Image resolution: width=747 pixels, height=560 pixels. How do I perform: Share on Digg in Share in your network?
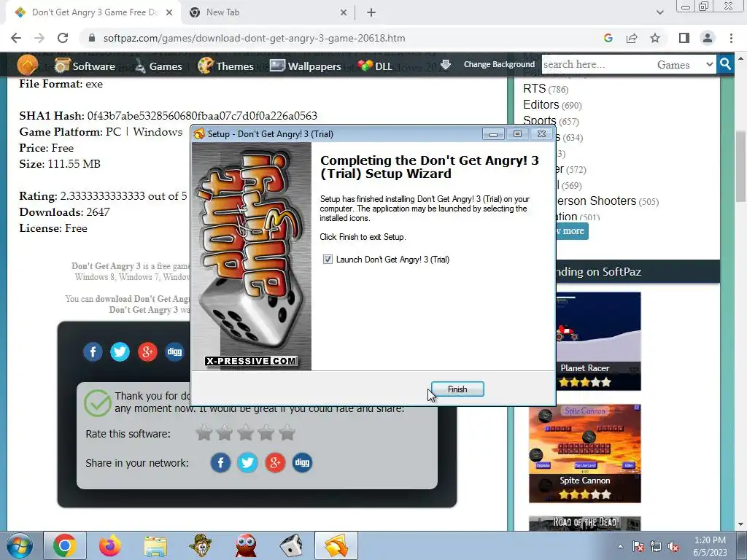point(302,462)
